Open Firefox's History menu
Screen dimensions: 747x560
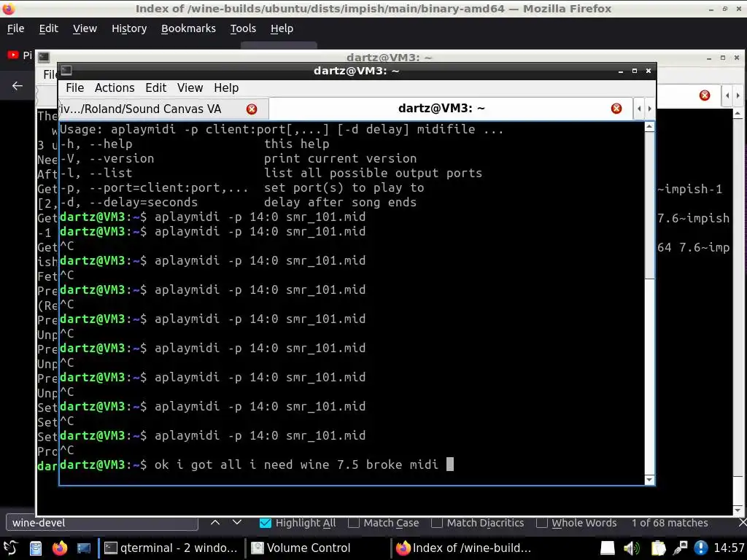click(x=129, y=28)
